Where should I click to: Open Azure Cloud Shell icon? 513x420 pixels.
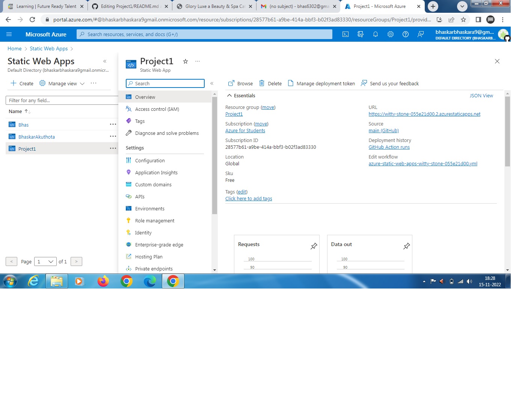click(346, 34)
